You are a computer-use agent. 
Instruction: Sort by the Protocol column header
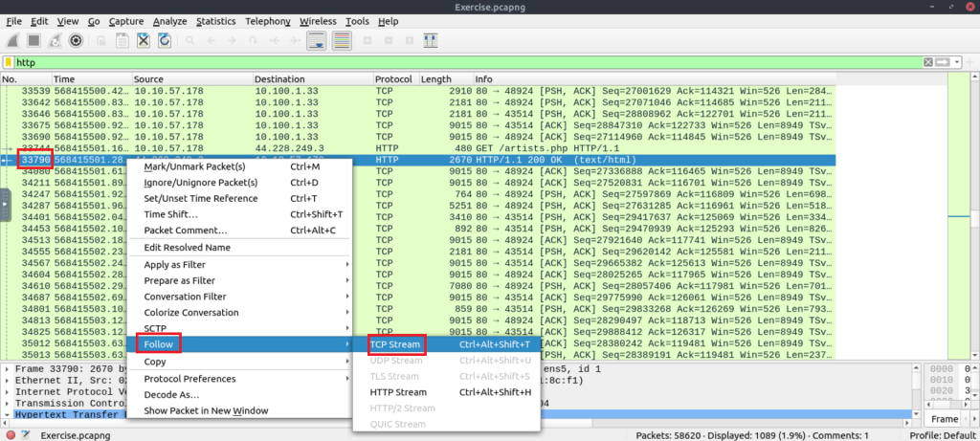click(x=393, y=78)
